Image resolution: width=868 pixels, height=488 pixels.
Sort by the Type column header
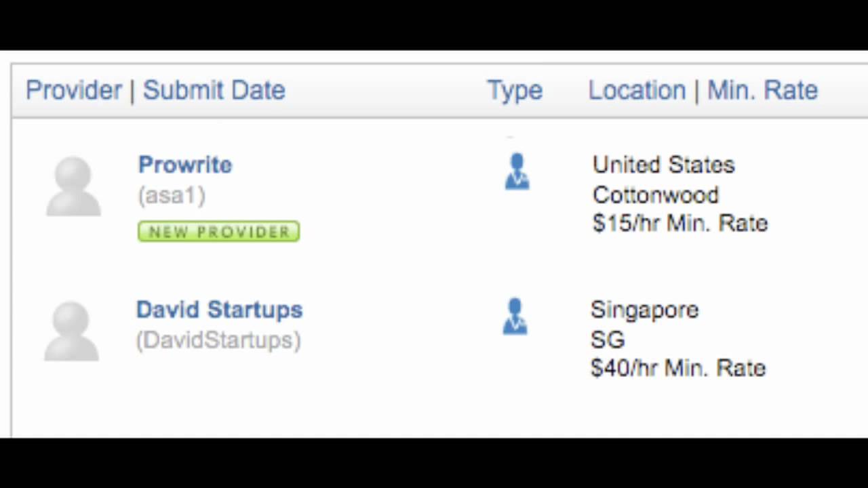(515, 90)
